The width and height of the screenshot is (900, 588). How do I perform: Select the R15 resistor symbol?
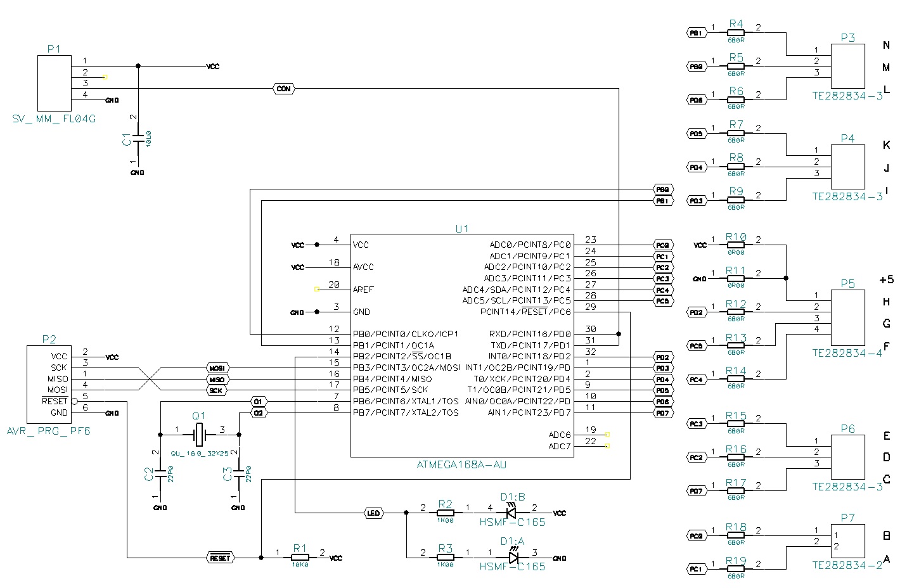point(736,424)
